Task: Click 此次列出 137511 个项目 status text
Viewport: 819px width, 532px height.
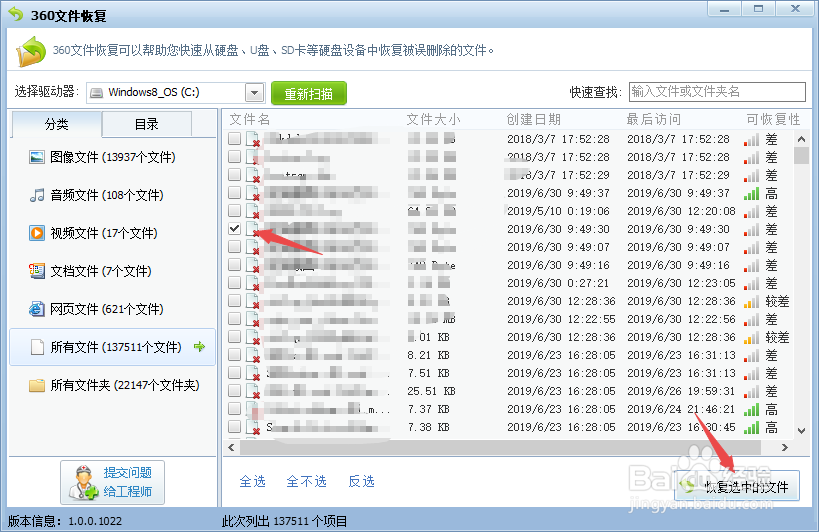Action: 284,521
